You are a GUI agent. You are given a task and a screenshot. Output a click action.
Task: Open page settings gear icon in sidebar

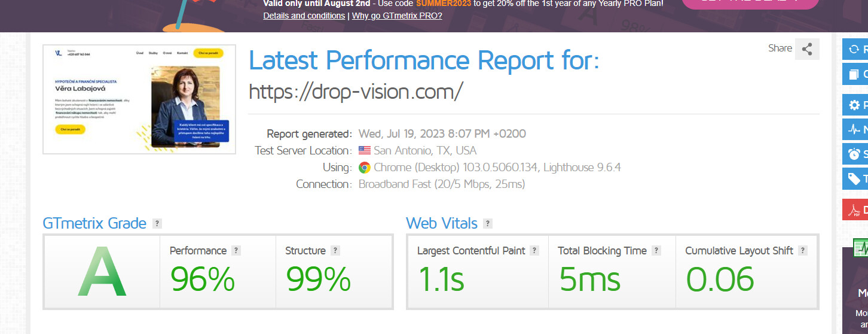coord(854,105)
